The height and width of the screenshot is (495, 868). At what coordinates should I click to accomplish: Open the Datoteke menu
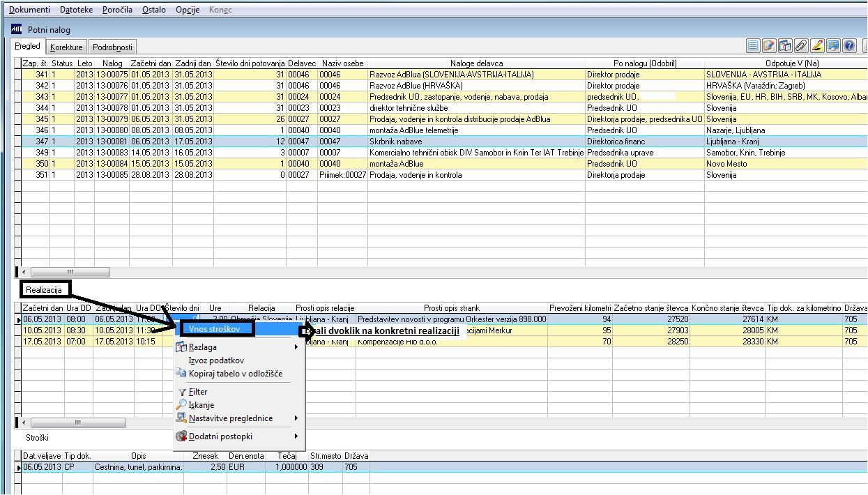click(x=75, y=10)
